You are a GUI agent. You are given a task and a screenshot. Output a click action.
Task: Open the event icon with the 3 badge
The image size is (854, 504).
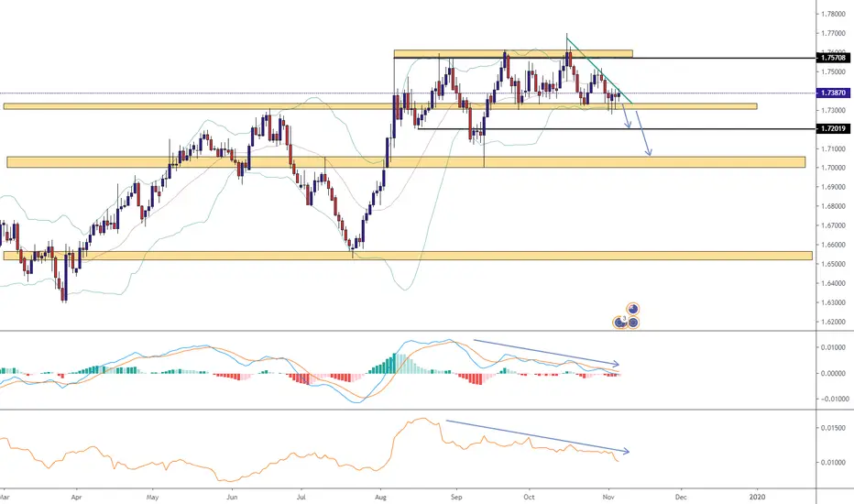619,323
